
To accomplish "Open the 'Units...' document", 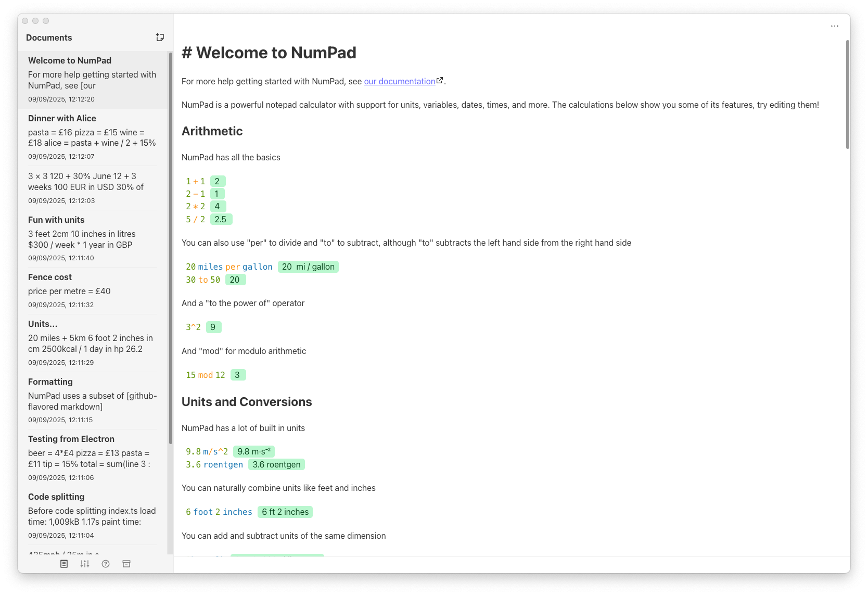I will click(x=93, y=343).
